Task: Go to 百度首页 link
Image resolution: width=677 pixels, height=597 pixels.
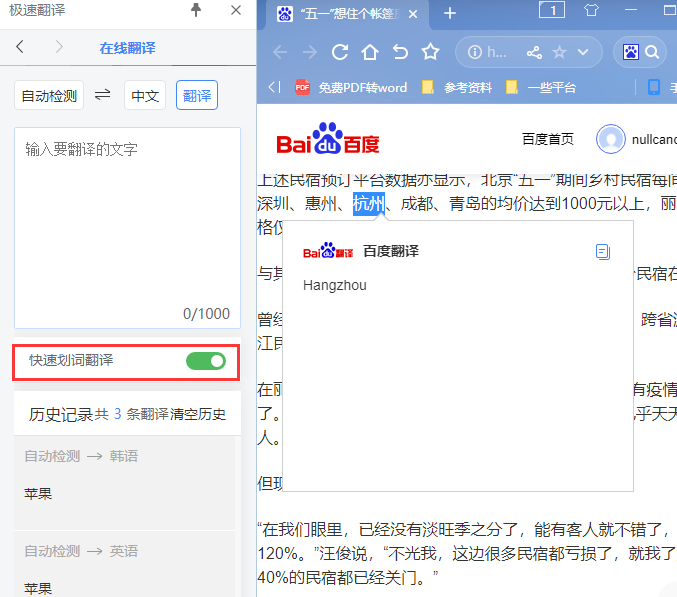Action: pos(547,139)
